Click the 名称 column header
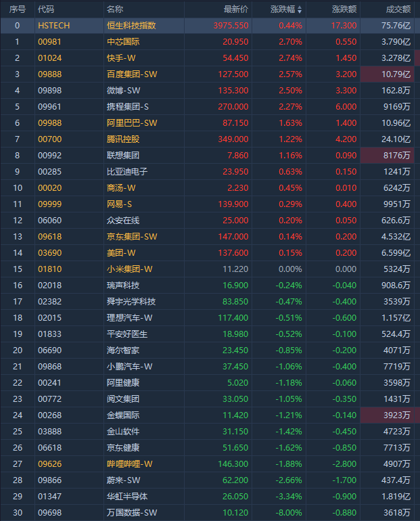The width and height of the screenshot is (420, 521). 115,9
